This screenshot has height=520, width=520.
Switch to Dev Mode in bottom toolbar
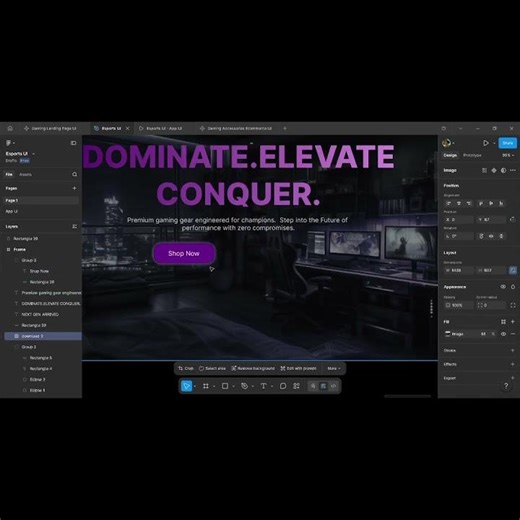(x=333, y=386)
